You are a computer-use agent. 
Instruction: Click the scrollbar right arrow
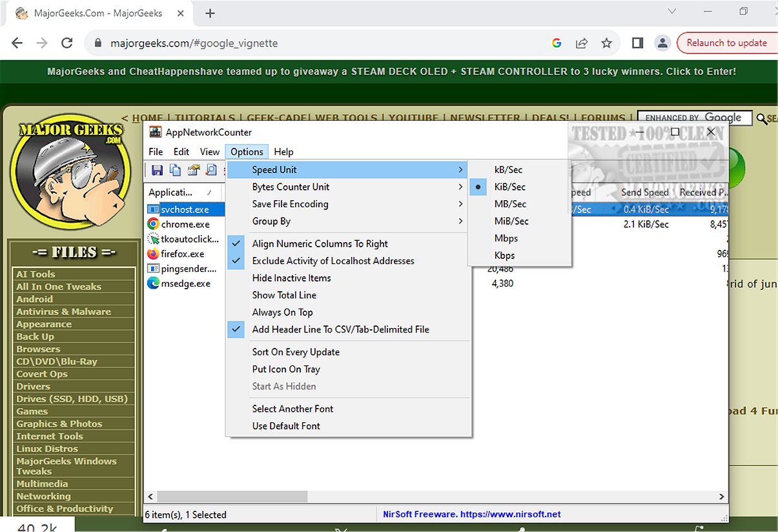point(722,496)
